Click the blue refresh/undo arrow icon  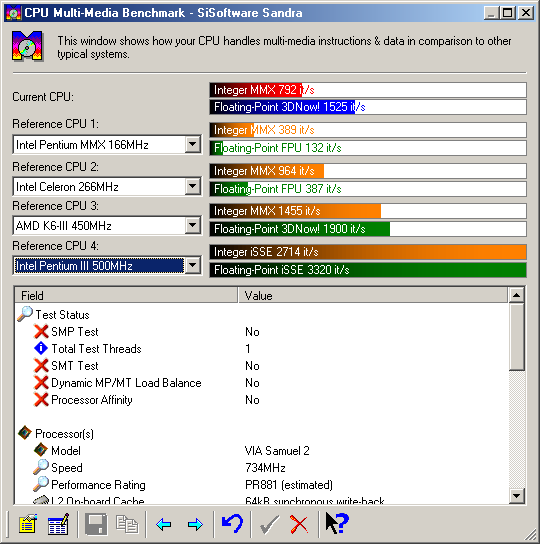[x=232, y=524]
